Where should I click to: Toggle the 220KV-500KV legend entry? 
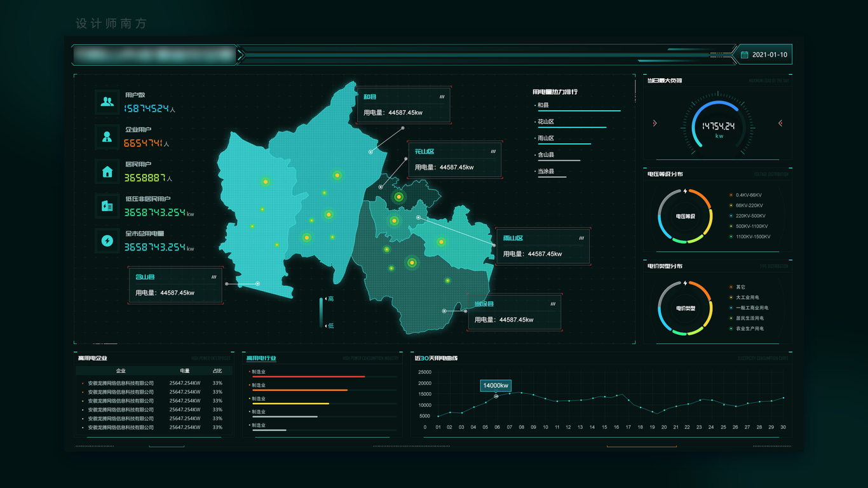[747, 216]
